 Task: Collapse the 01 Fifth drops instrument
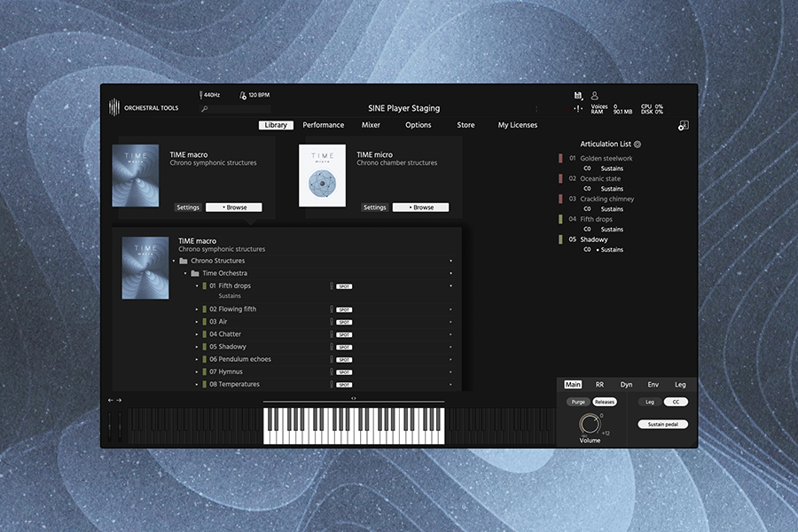coord(197,286)
